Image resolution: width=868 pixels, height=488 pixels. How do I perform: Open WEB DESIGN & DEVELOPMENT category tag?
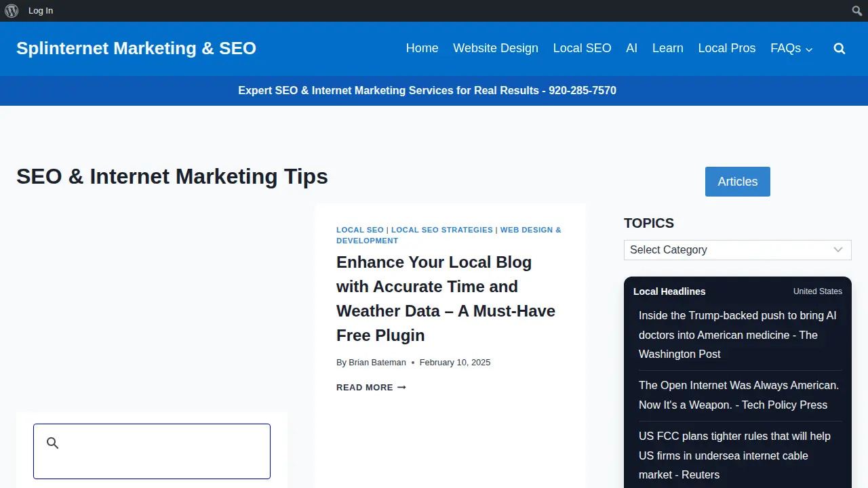click(449, 235)
